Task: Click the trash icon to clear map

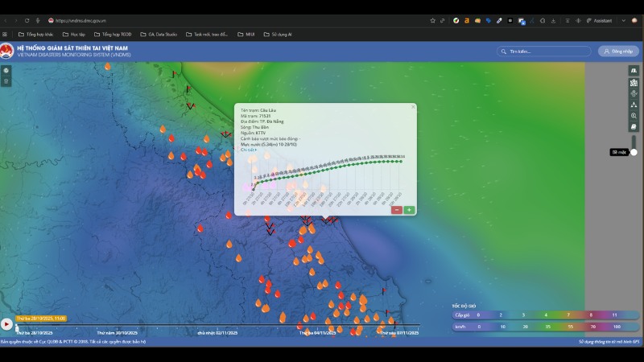Action: coord(6,81)
